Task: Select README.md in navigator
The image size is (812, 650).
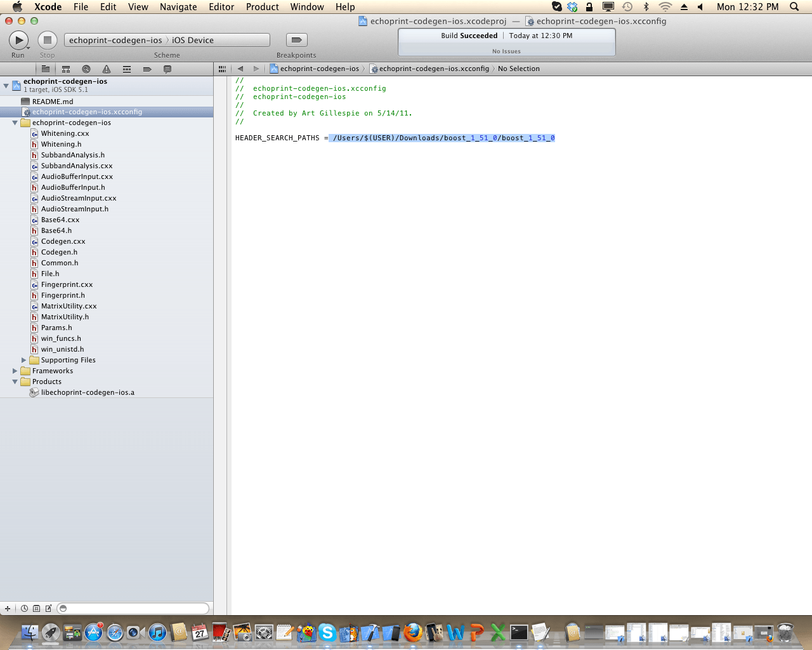Action: pos(107,102)
